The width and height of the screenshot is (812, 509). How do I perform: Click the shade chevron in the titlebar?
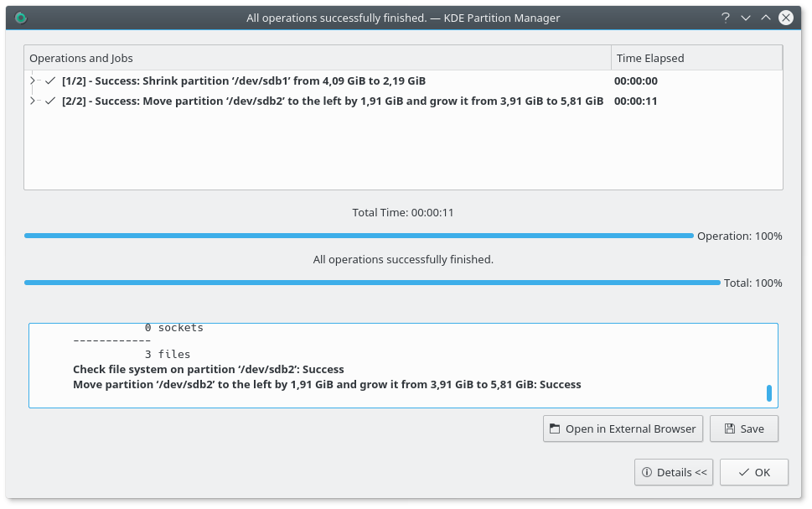[745, 17]
